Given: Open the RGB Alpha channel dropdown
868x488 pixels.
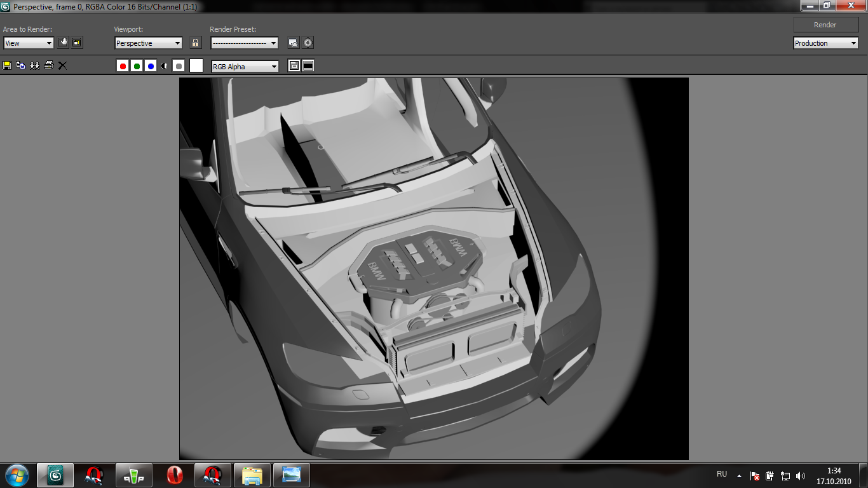Looking at the screenshot, I should [x=245, y=66].
